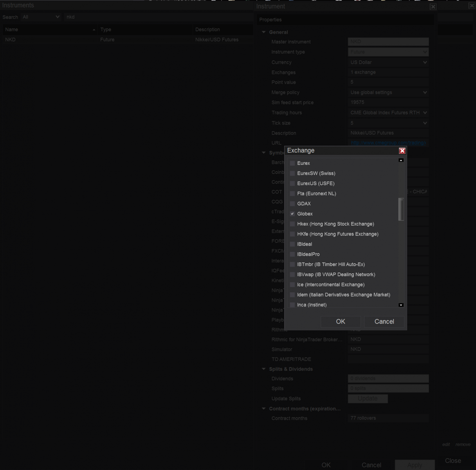This screenshot has height=470, width=476.
Task: Sort instruments by Description column
Action: point(223,29)
